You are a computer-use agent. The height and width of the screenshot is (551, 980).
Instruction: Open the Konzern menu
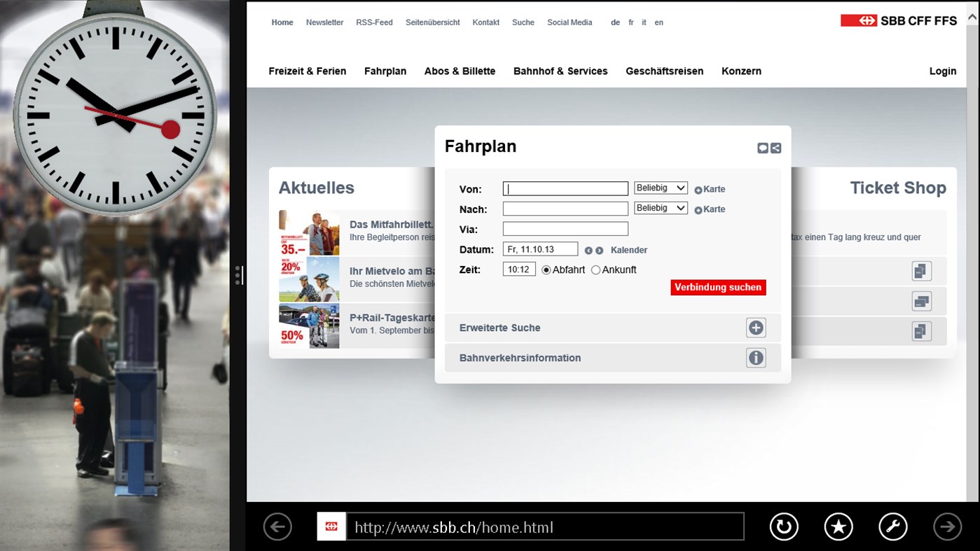click(741, 71)
